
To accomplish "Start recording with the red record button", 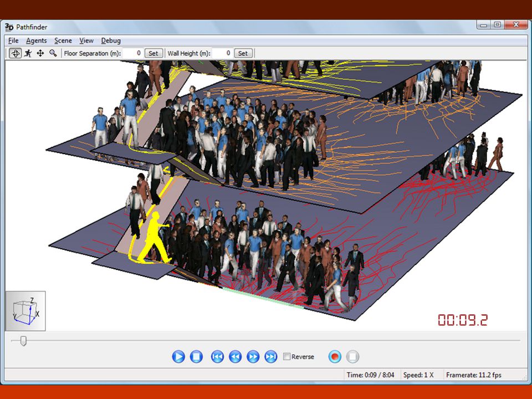I will tap(335, 356).
